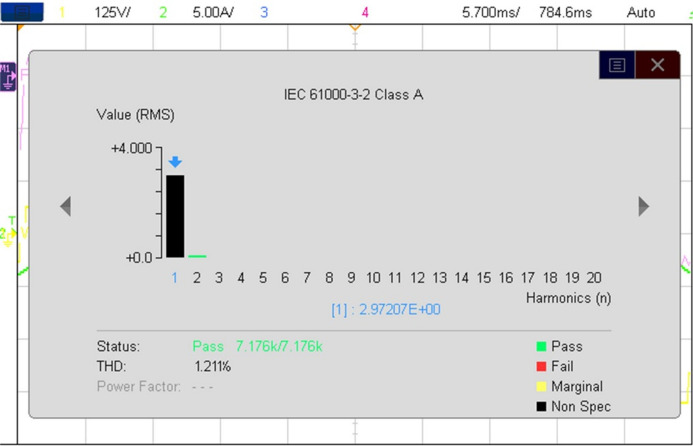This screenshot has width=693, height=446.
Task: Click the M1 math waveform marker
Action: coord(8,76)
